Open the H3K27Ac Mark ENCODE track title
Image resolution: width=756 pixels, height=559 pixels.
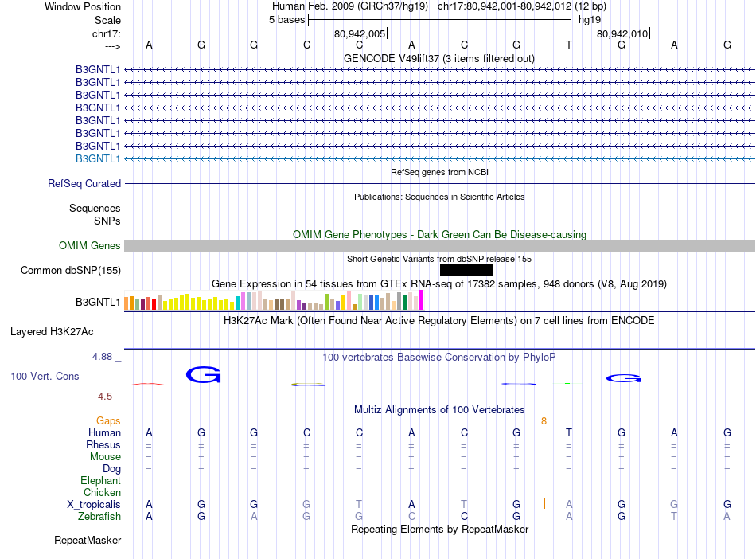pyautogui.click(x=439, y=321)
